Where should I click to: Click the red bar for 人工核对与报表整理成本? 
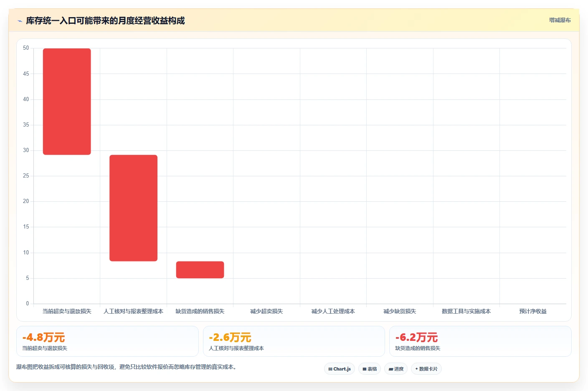[x=134, y=208]
